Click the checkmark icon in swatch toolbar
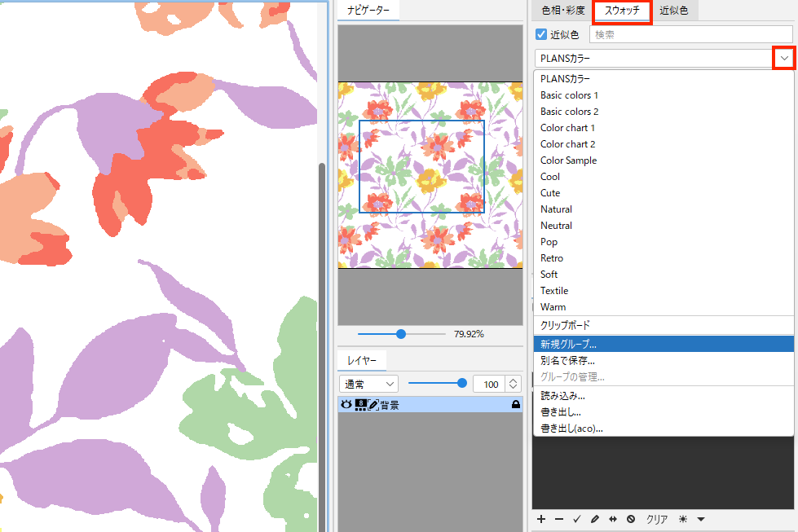The image size is (798, 532). coord(576,519)
